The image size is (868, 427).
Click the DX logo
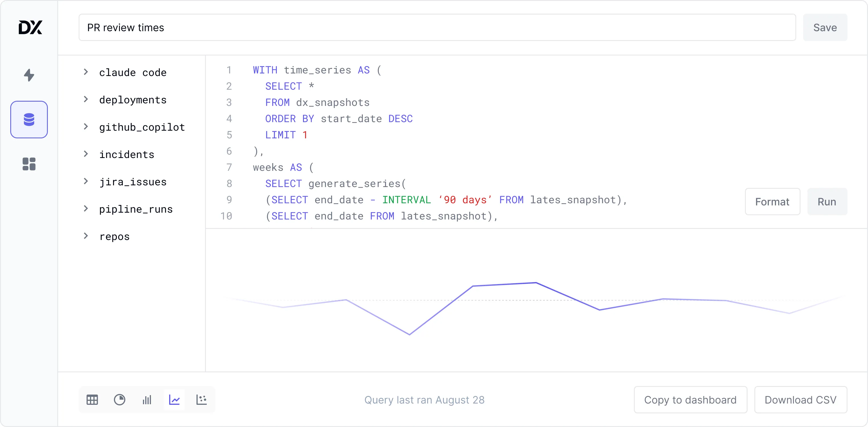(30, 27)
